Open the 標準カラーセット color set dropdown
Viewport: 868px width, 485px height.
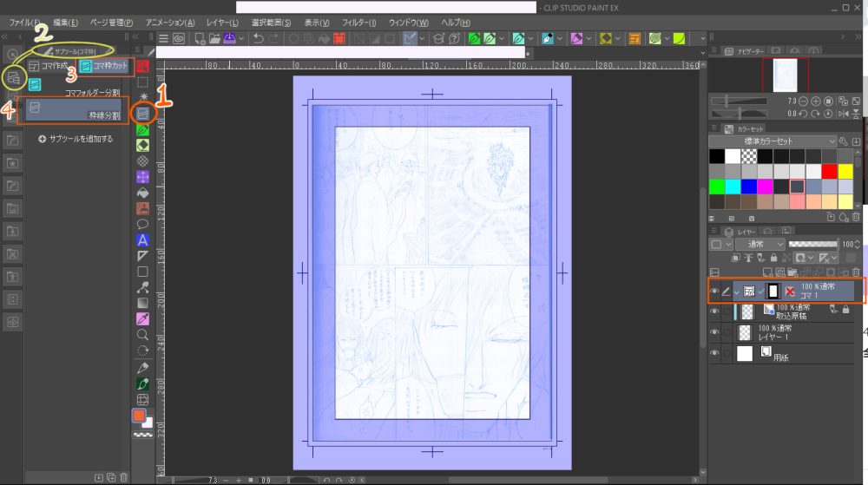(772, 141)
